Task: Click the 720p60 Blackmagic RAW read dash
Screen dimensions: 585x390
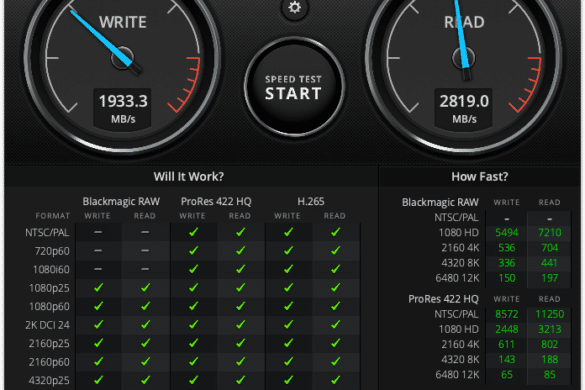Action: [x=145, y=250]
